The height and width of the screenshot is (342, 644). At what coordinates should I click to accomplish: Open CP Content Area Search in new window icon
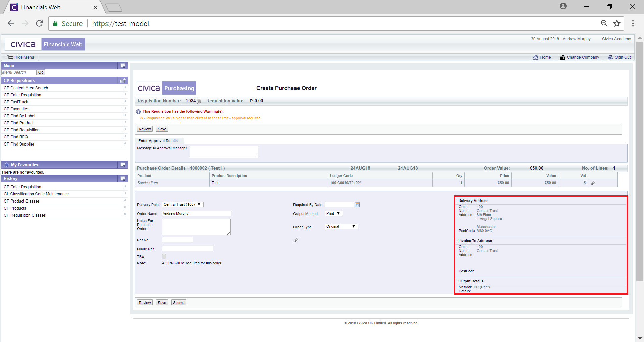(123, 88)
